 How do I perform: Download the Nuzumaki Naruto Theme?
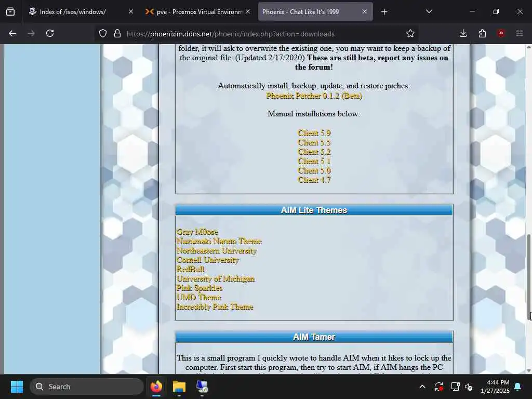219,241
